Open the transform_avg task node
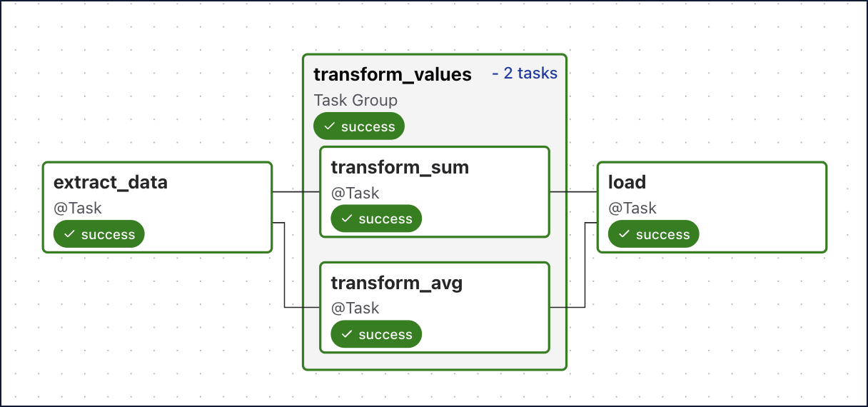The height and width of the screenshot is (407, 868). pyautogui.click(x=397, y=283)
